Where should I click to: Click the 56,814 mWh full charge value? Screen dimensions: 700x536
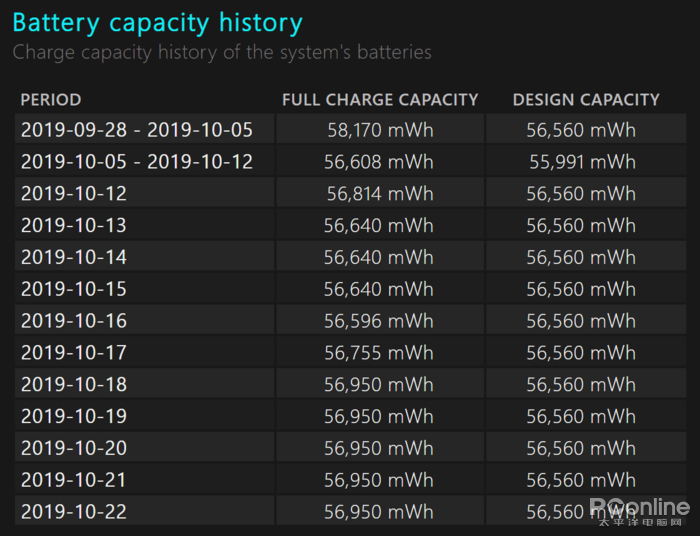tap(379, 194)
